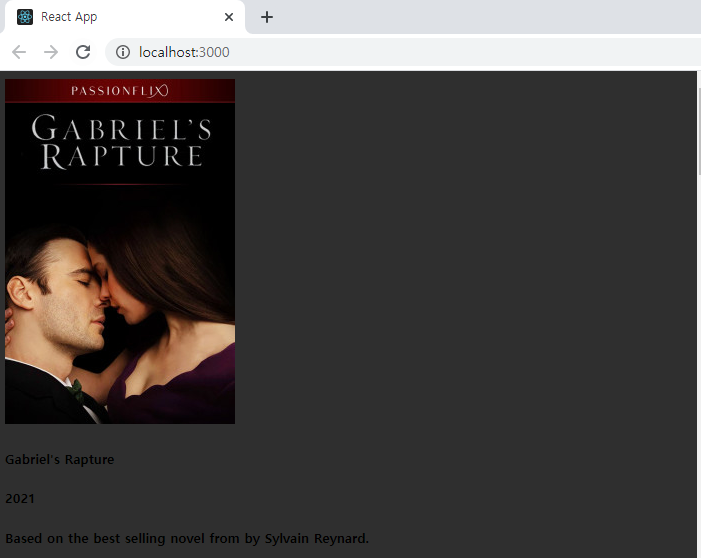The image size is (701, 558).
Task: Focus the localhost:3000 address bar
Action: coord(402,52)
